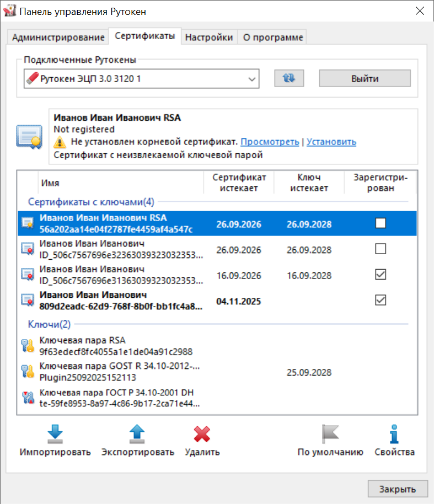
Task: Switch to the Администрирование tab
Action: [58, 37]
